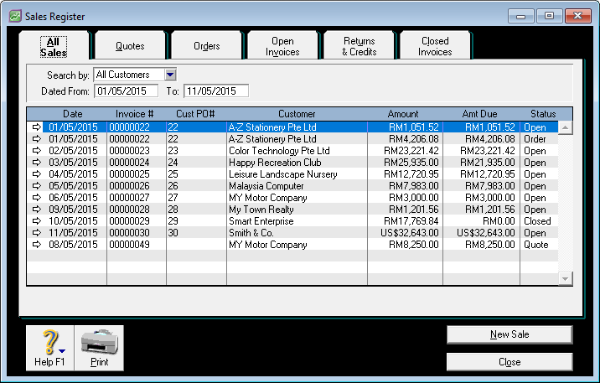Select customer Smith & Co.

(x=251, y=233)
